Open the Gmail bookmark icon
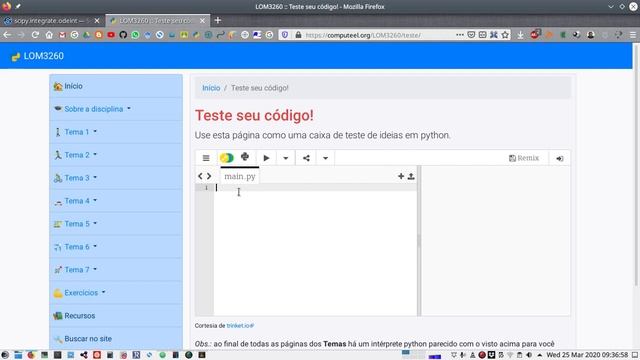640x360 pixels. pyautogui.click(x=62, y=35)
